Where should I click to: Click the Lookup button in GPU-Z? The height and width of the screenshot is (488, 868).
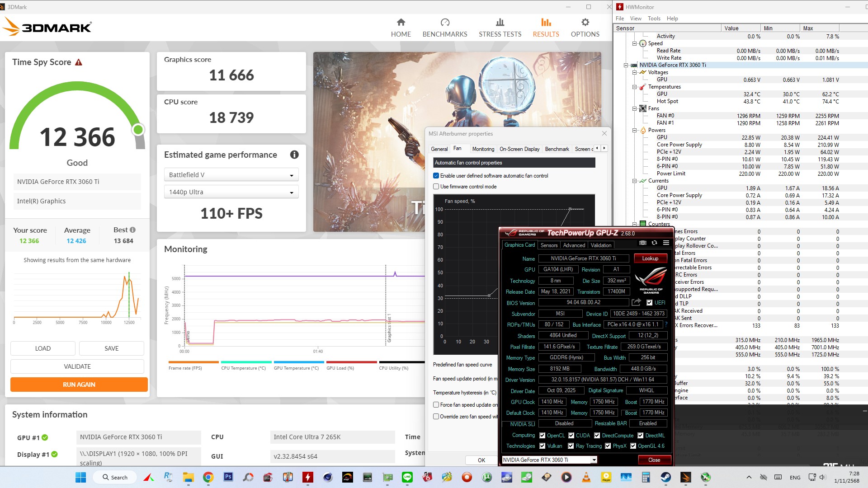pos(650,258)
